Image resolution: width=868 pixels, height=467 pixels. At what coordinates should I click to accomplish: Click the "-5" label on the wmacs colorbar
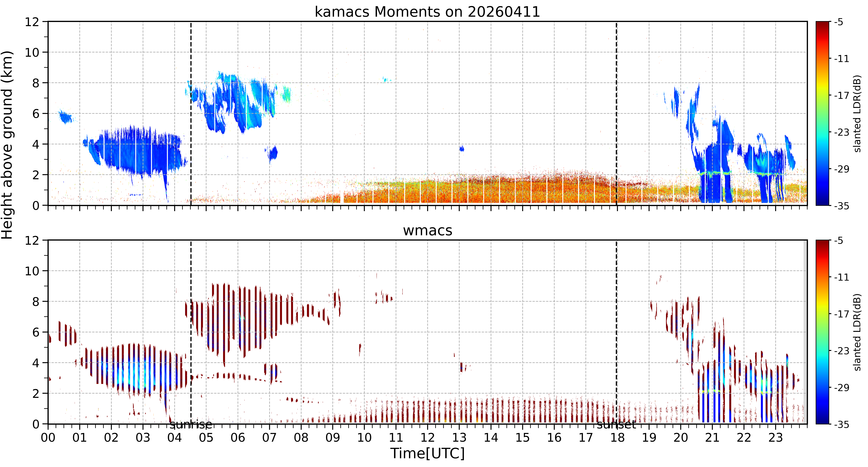click(x=839, y=241)
